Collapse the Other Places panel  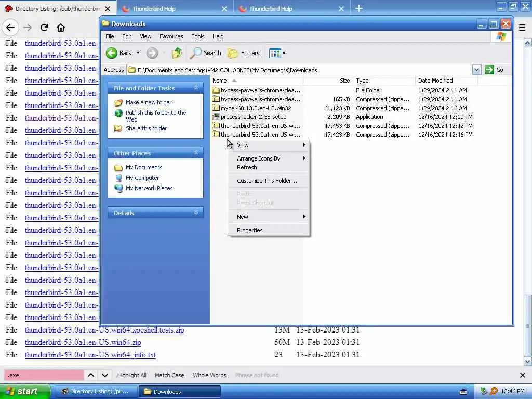[x=196, y=153]
